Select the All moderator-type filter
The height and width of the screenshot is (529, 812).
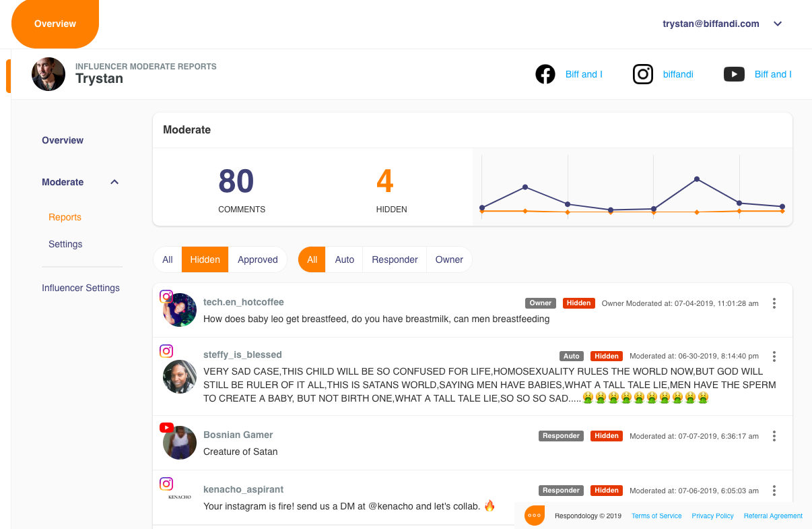[x=312, y=259]
